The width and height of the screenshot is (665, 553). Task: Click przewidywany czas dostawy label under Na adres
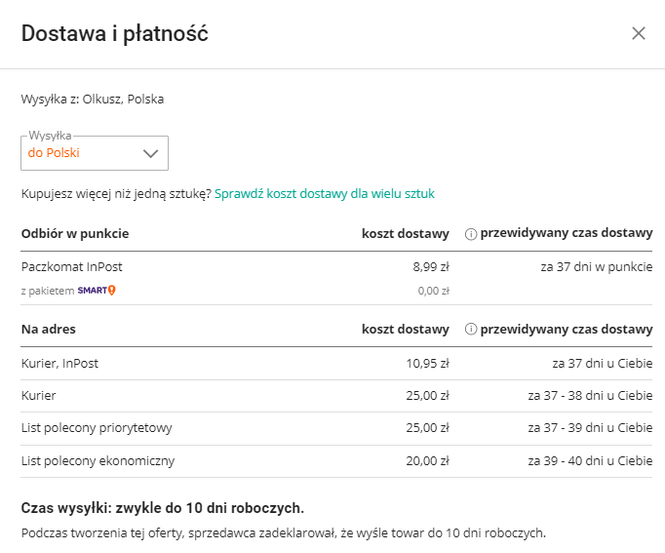[x=566, y=329]
